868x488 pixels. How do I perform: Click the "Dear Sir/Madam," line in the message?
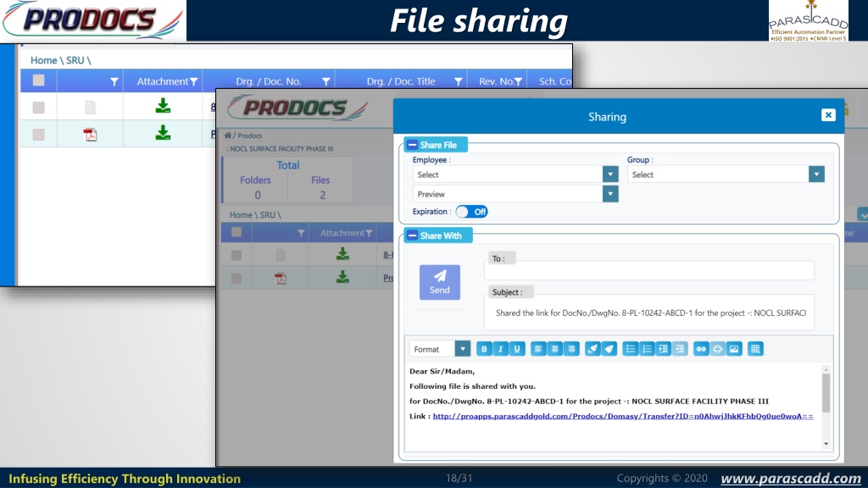pos(442,371)
